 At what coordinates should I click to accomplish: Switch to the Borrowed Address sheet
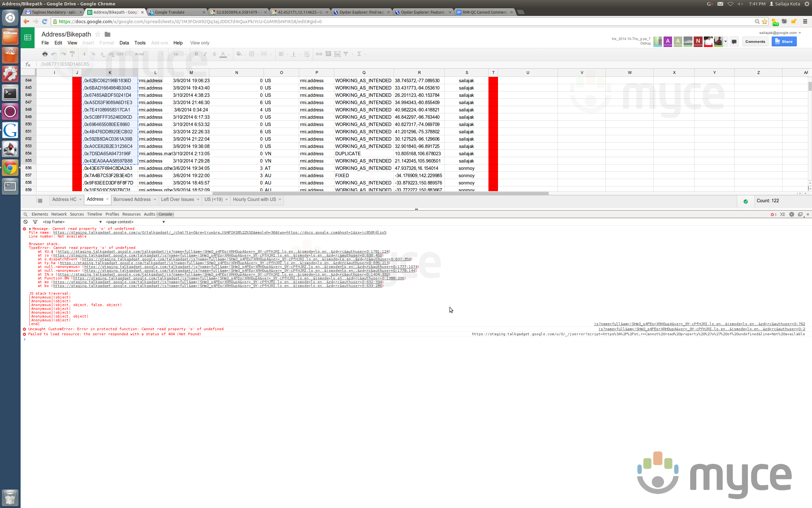point(132,200)
